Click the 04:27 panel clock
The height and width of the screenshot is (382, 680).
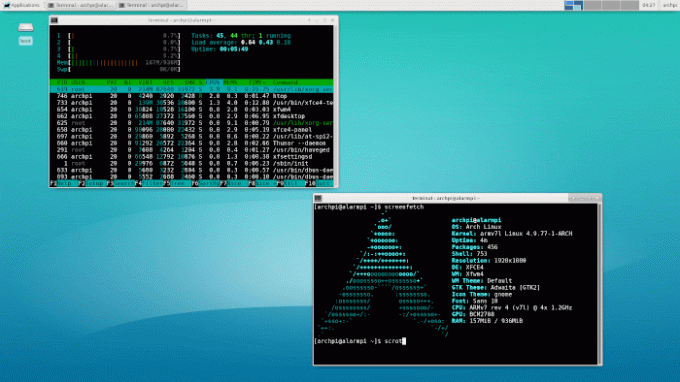(x=649, y=5)
